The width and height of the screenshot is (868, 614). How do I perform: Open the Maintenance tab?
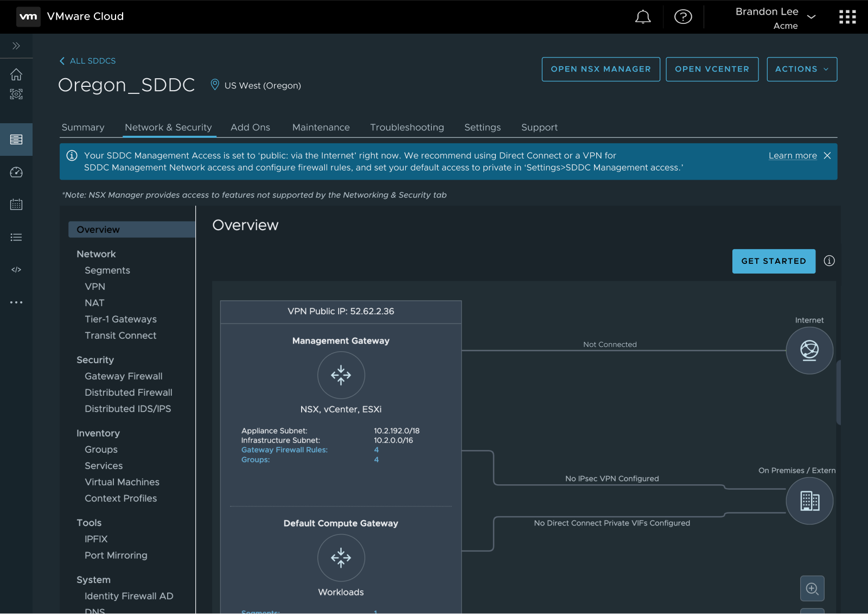pos(321,128)
